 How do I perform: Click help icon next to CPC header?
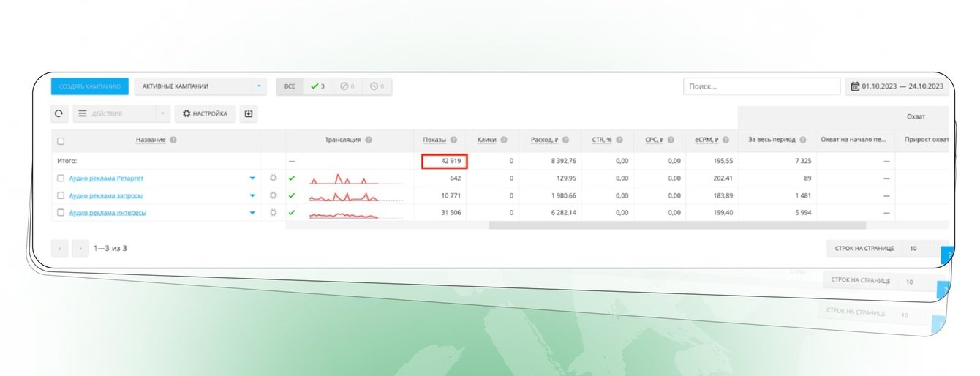[671, 140]
